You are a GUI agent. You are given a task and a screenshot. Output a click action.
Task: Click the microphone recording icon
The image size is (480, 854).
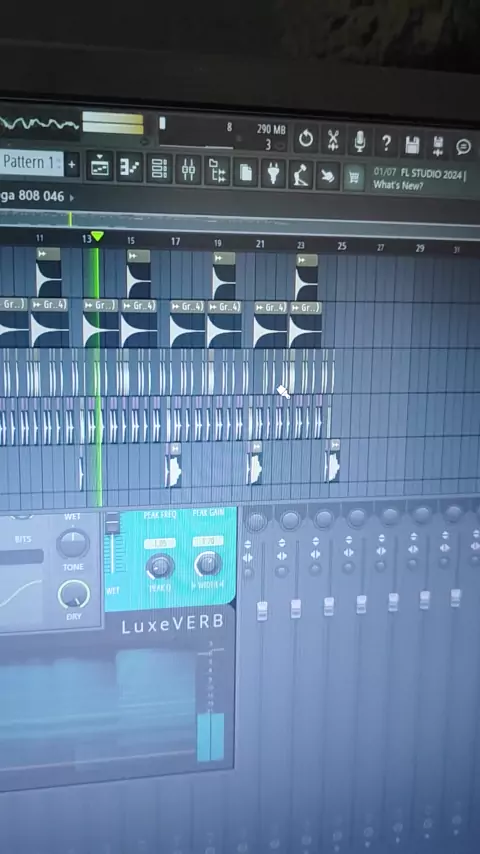coord(360,141)
